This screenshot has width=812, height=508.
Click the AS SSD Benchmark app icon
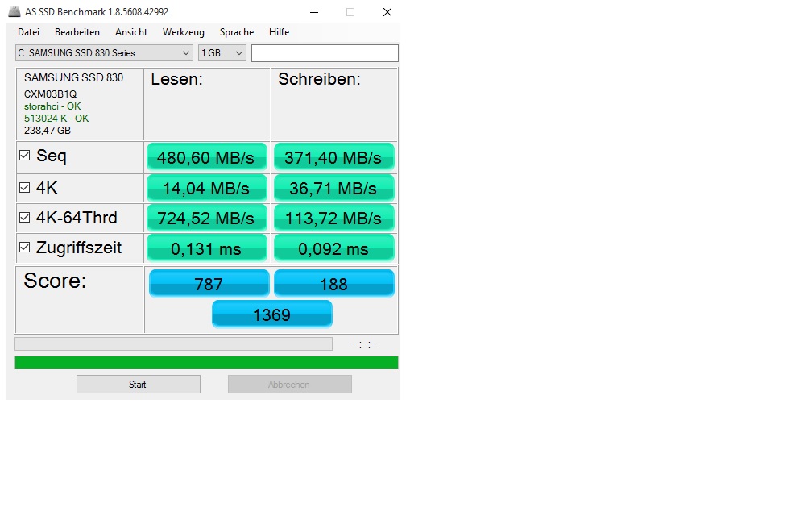pyautogui.click(x=14, y=11)
